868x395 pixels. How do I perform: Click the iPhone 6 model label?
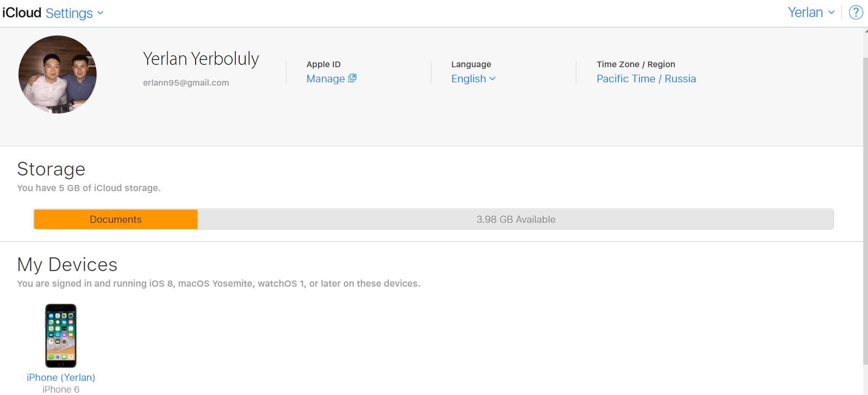pyautogui.click(x=61, y=389)
